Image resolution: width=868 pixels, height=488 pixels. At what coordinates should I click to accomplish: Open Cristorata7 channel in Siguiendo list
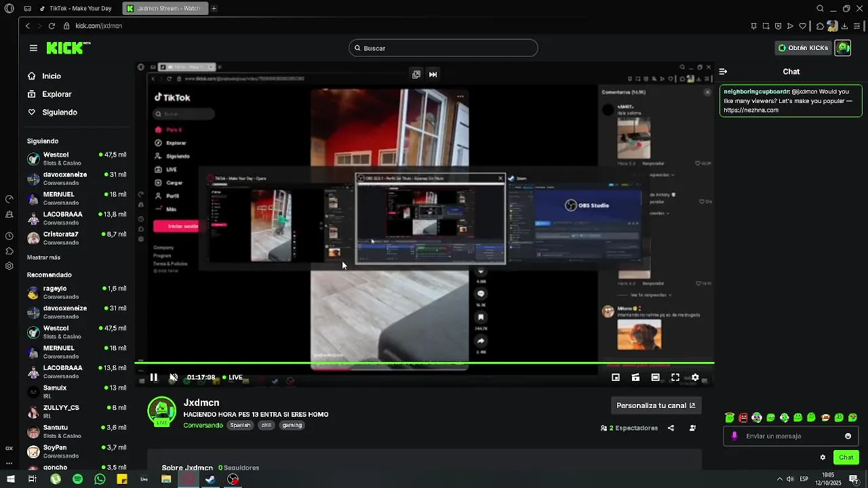(77, 238)
